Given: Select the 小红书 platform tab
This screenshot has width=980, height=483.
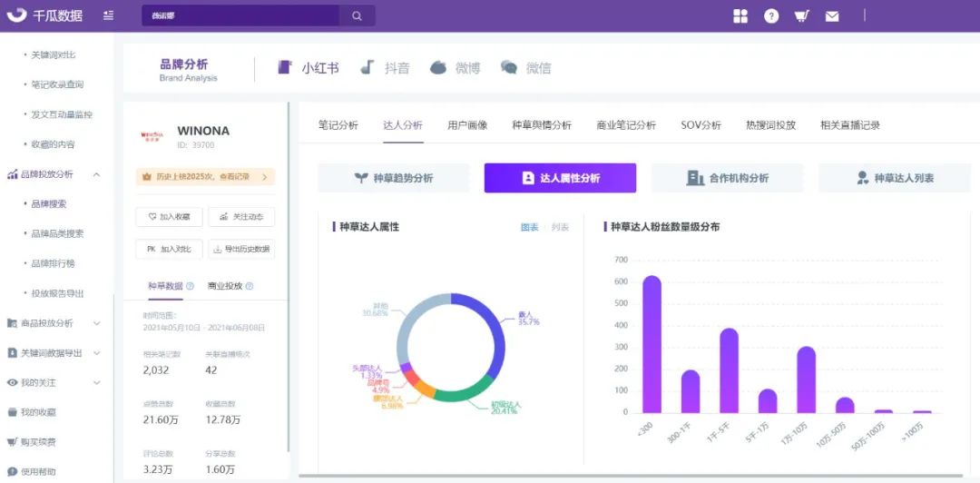Looking at the screenshot, I should (x=309, y=68).
